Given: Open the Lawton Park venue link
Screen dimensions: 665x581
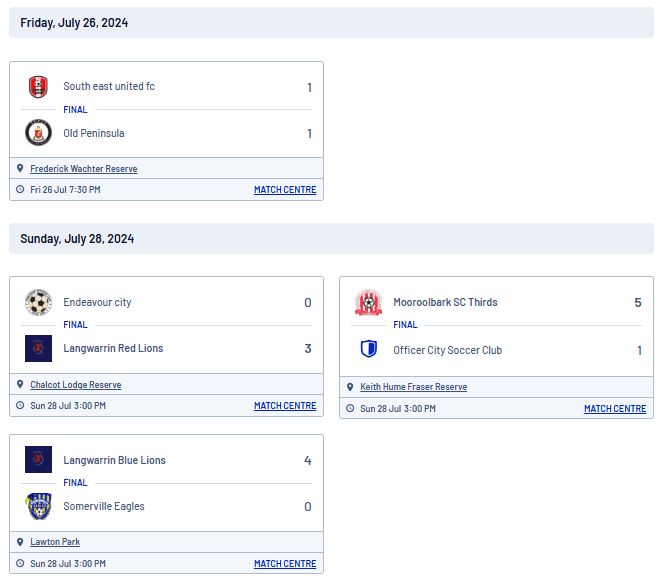Looking at the screenshot, I should 55,542.
